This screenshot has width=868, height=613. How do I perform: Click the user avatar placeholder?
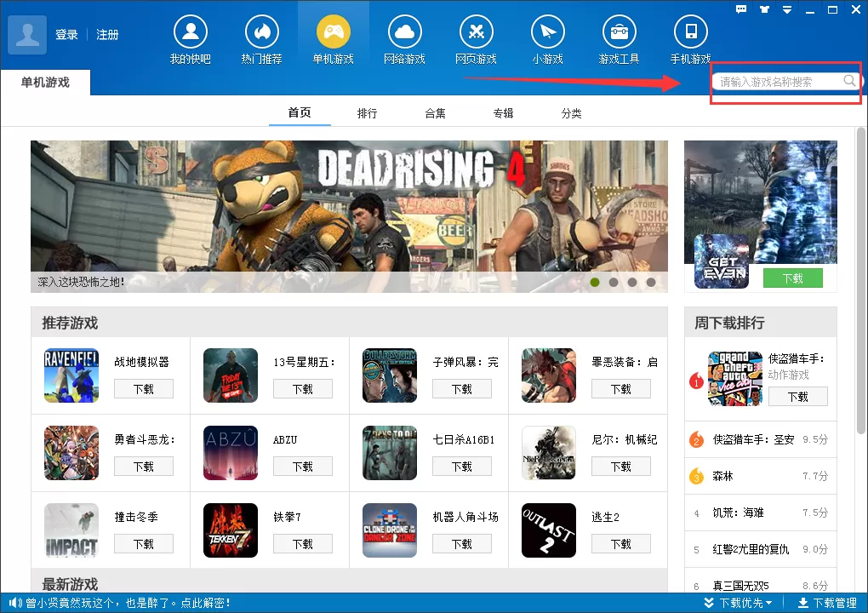coord(27,34)
